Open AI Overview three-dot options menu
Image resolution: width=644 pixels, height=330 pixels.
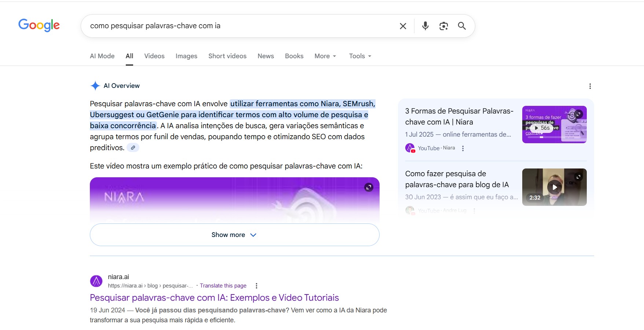(590, 86)
